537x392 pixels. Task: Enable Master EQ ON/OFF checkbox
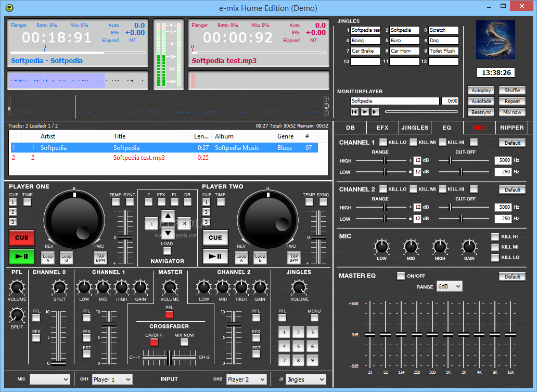[x=401, y=276]
